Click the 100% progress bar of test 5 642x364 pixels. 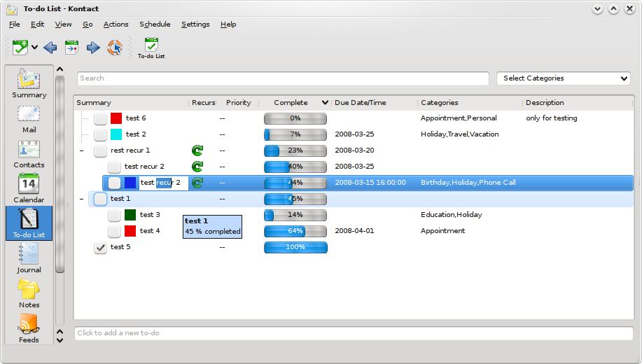295,247
